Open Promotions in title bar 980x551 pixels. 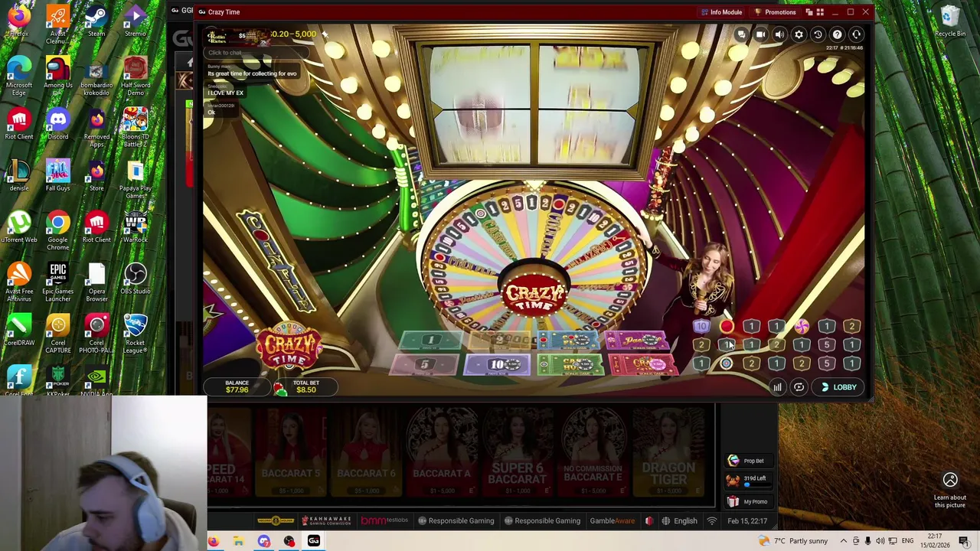(x=775, y=12)
